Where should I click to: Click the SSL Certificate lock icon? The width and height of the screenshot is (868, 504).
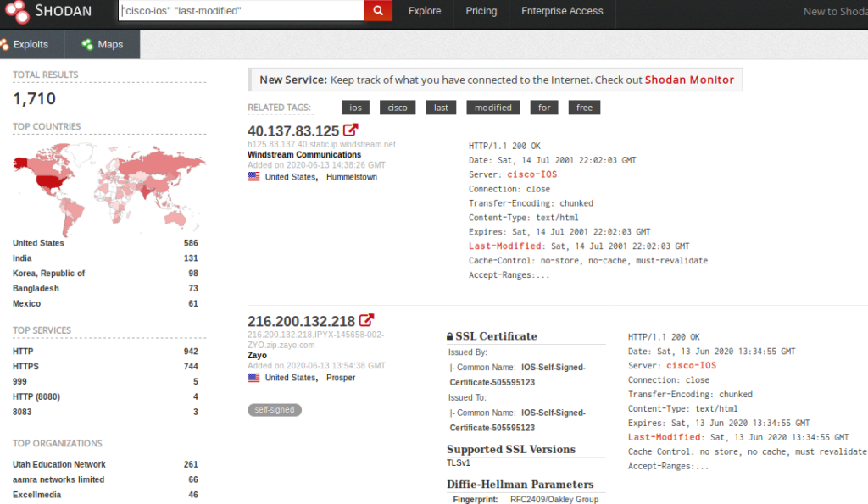click(x=450, y=336)
